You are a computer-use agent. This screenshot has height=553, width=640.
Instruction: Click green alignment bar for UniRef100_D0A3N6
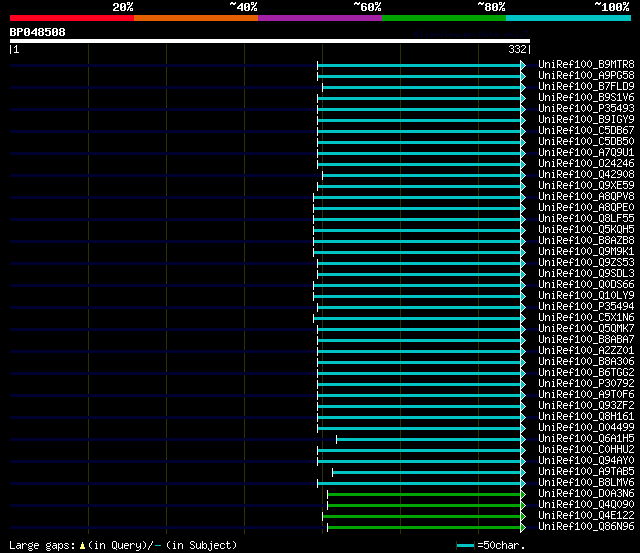[x=424, y=495]
